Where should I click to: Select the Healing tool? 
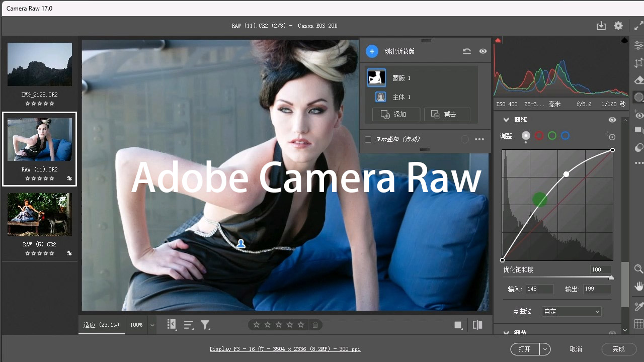(638, 80)
